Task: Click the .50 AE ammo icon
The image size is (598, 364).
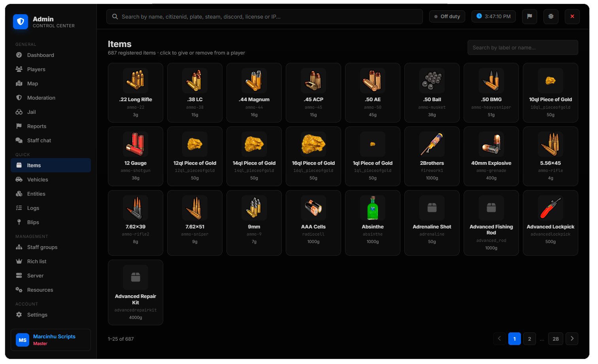Action: pos(373,80)
